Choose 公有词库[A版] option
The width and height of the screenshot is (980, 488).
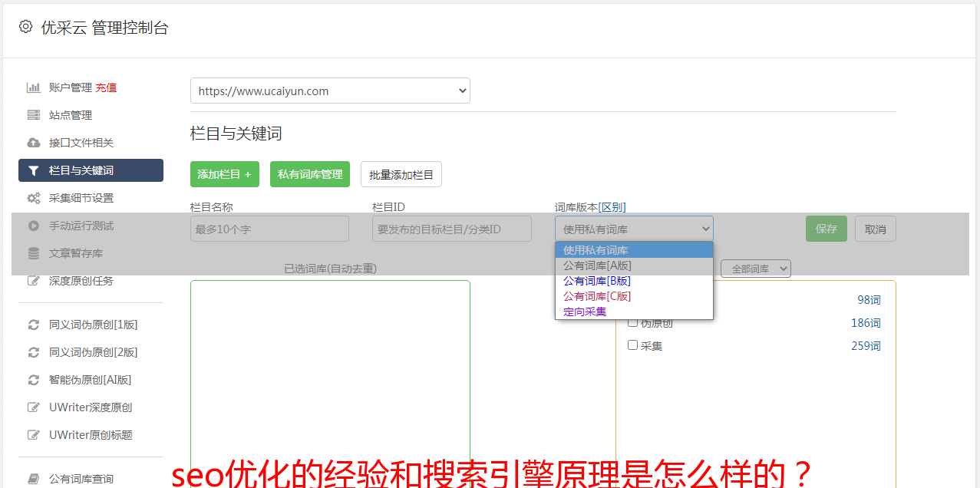[x=634, y=265]
